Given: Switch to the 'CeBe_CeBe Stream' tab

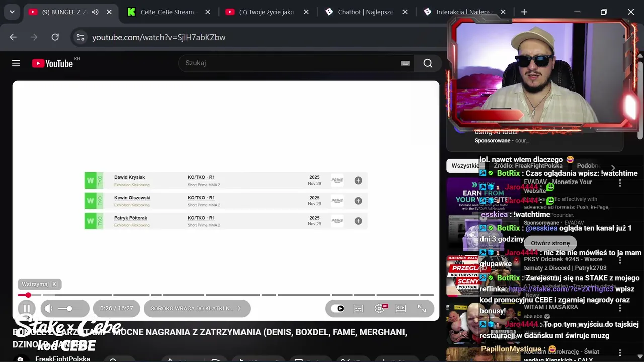Looking at the screenshot, I should coord(168,12).
